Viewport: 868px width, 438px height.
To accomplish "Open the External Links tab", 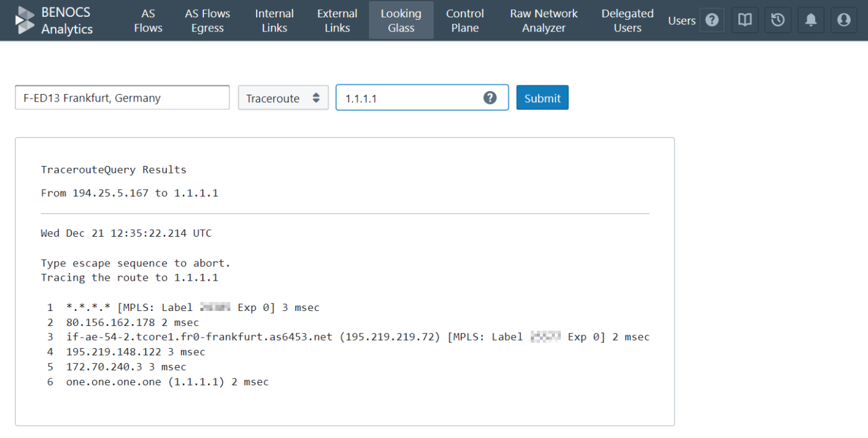I will coord(337,20).
